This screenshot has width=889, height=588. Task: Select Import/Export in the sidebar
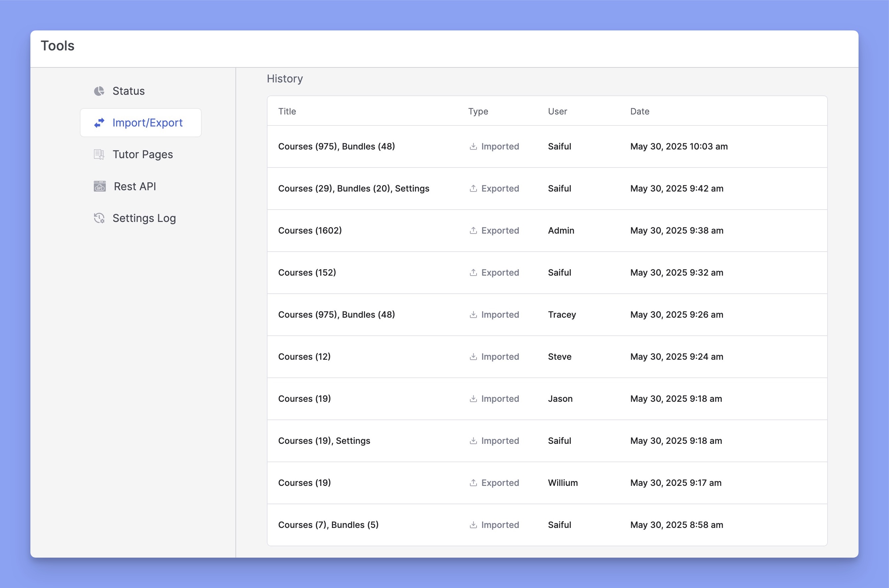coord(141,122)
